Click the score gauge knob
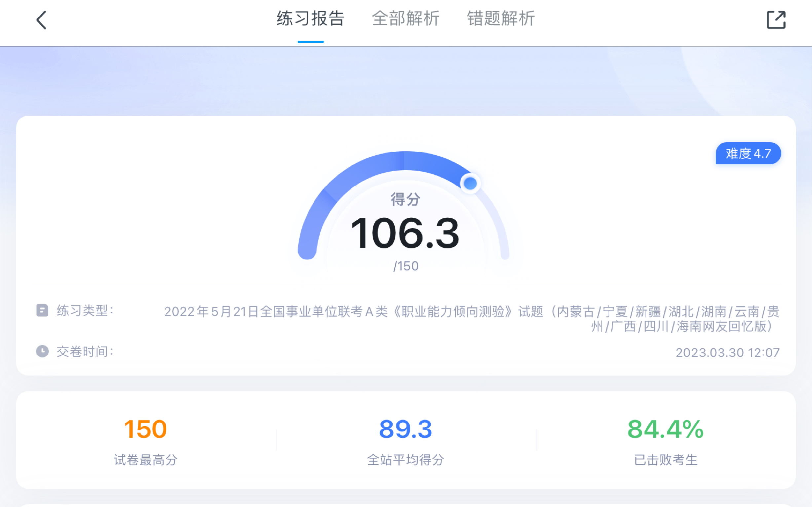 [x=470, y=183]
